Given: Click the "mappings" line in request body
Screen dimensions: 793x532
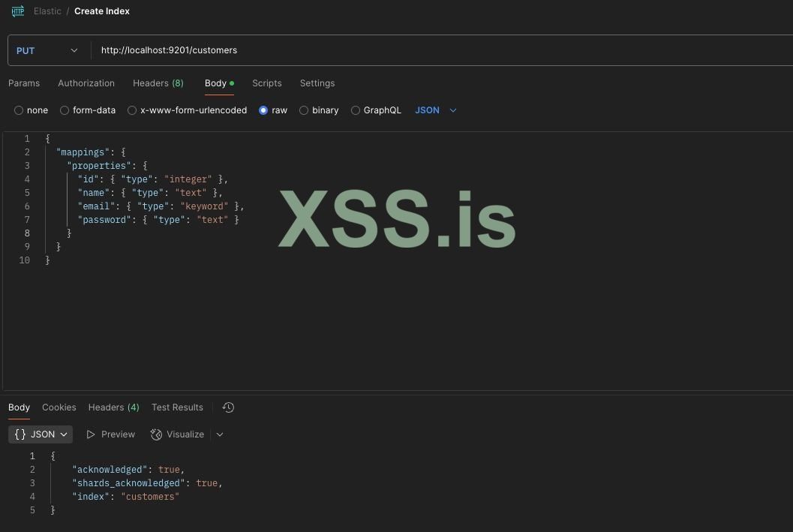Looking at the screenshot, I should (x=91, y=152).
